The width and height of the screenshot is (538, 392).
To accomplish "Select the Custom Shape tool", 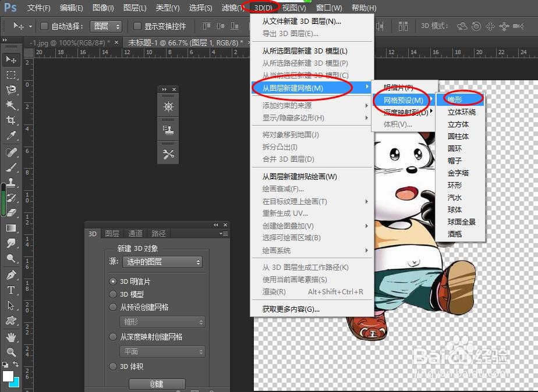I will [x=11, y=320].
